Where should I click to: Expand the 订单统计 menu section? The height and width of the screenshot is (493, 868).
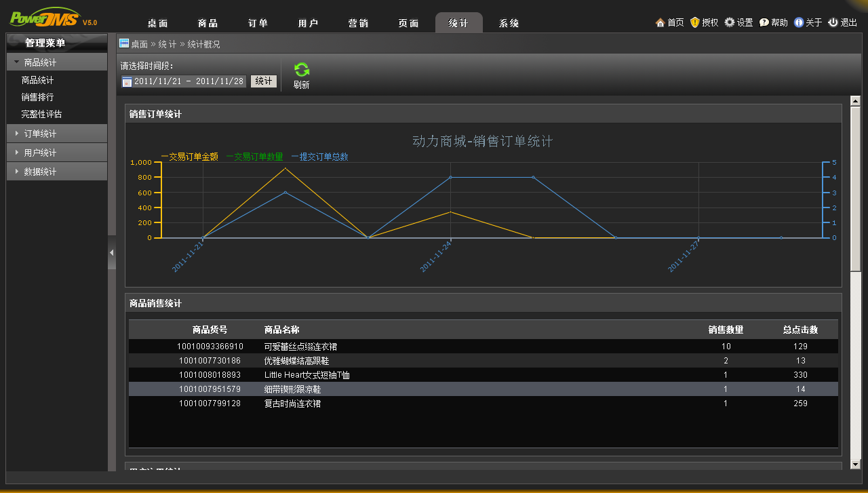point(40,134)
